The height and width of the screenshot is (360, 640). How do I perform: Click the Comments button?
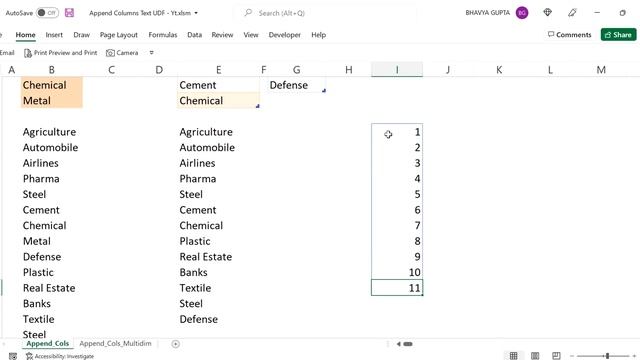[569, 35]
